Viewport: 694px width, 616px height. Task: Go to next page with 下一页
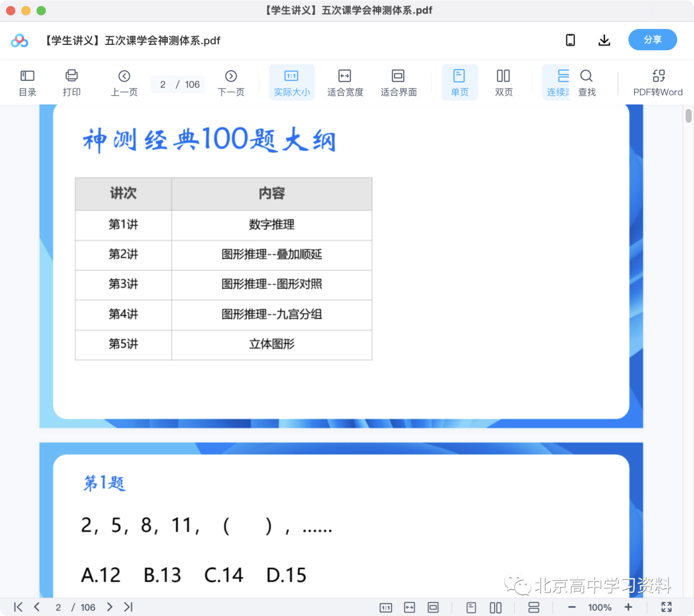tap(231, 83)
